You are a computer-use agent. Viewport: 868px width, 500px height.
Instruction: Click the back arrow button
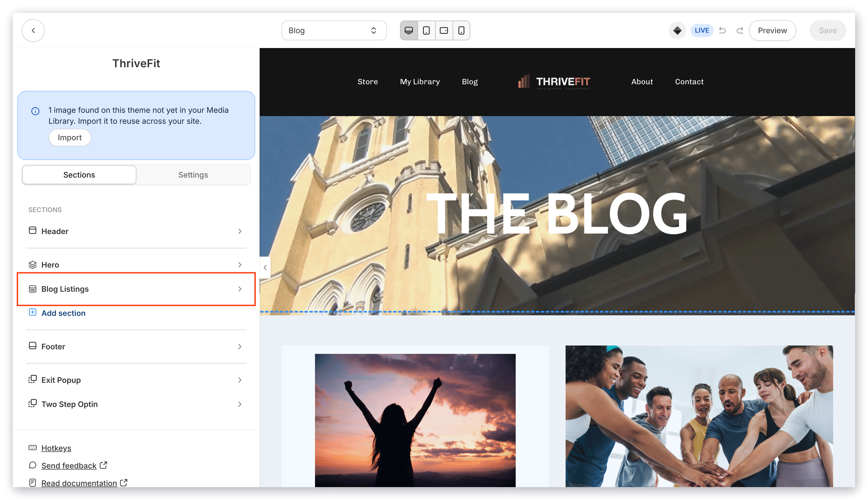coord(33,30)
